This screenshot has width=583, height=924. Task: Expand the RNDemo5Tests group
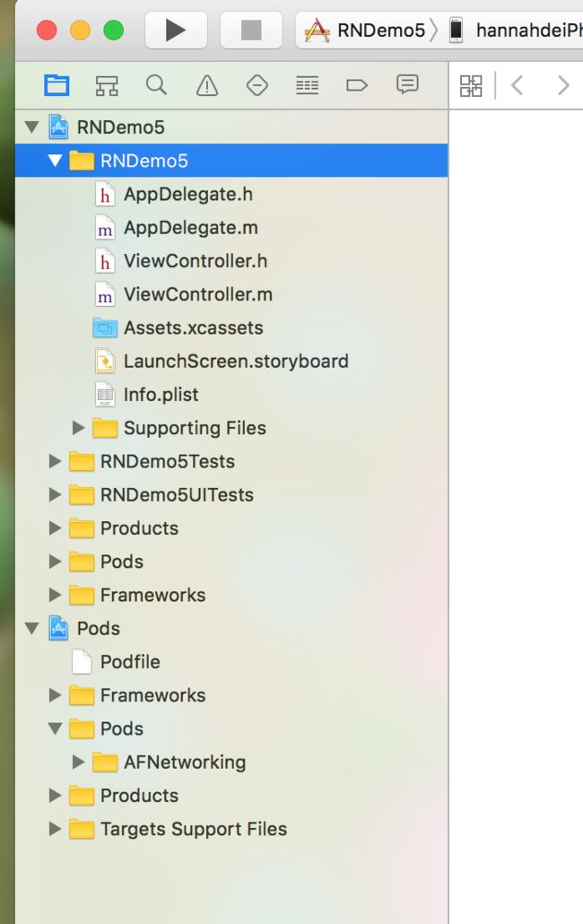55,461
